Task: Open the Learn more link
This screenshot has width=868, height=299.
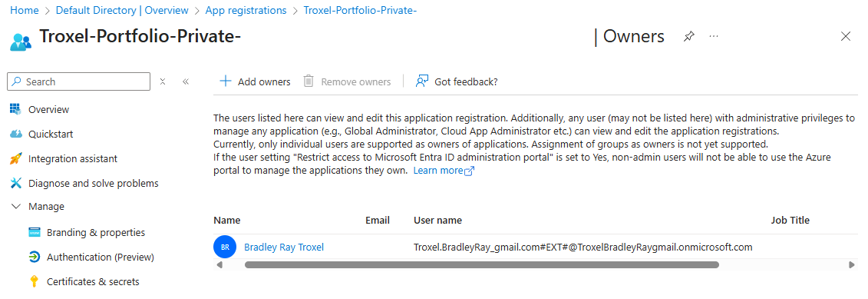Action: pos(438,171)
